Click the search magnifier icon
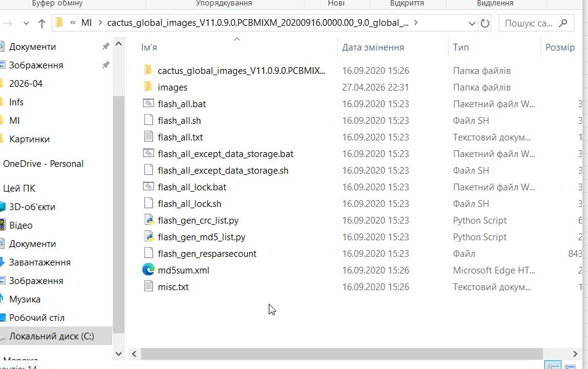588x369 pixels. point(563,23)
